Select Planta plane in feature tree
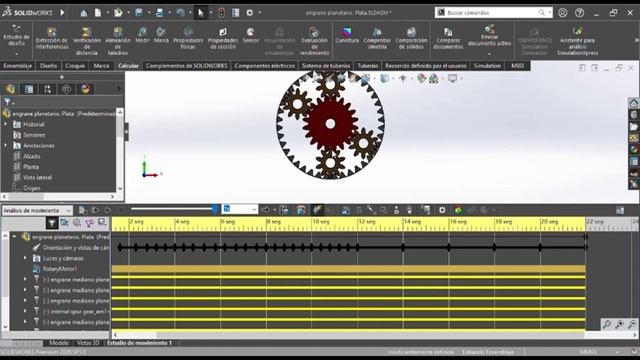640x360 pixels. pos(31,167)
